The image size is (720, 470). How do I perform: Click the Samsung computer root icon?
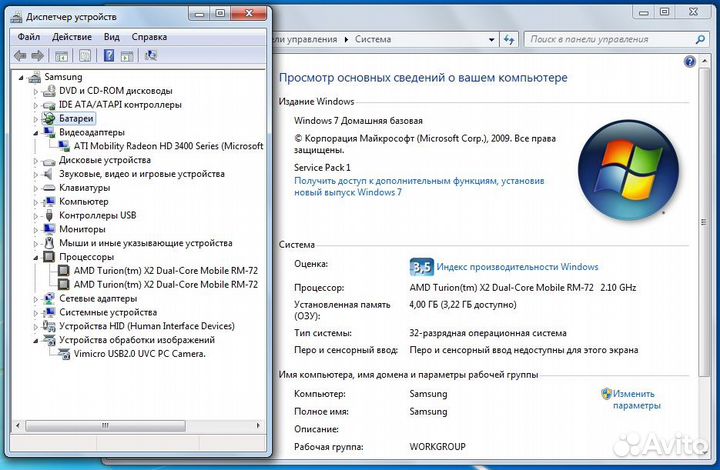(x=35, y=77)
